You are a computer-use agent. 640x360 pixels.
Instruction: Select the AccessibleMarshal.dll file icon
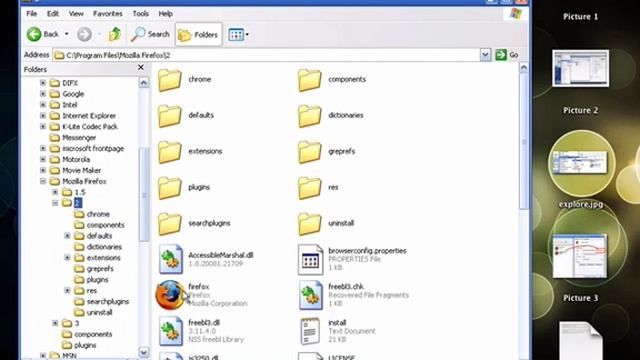[171, 259]
